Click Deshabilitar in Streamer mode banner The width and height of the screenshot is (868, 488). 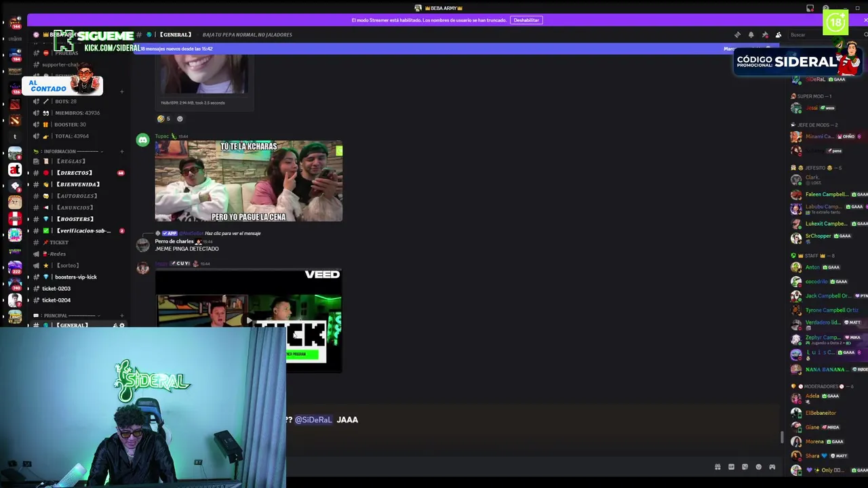click(x=526, y=20)
